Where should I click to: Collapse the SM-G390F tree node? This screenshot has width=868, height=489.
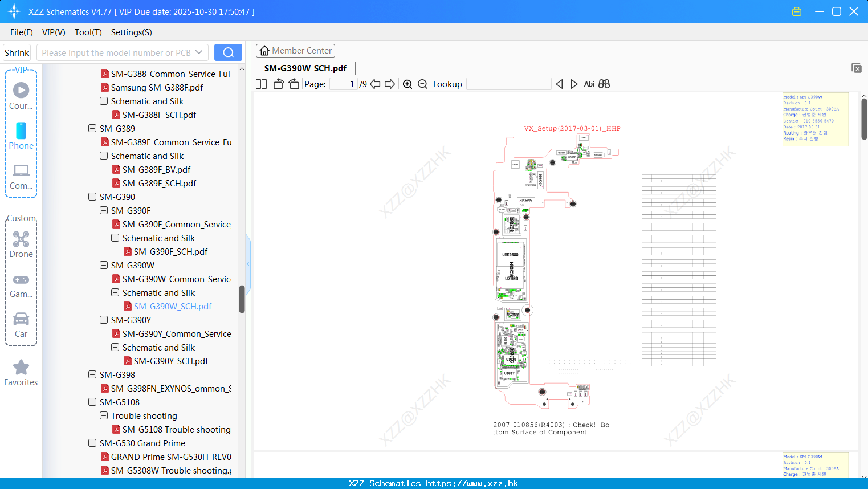tap(104, 210)
